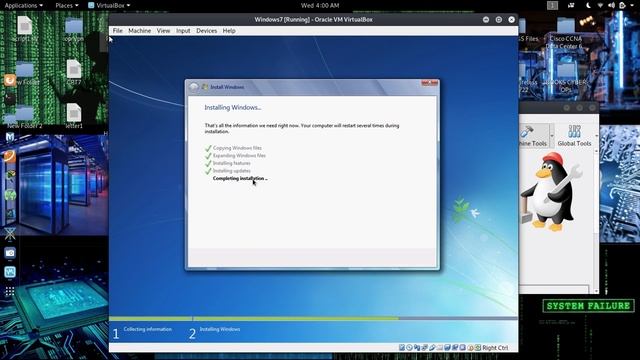Open the Devices menu

coord(207,31)
